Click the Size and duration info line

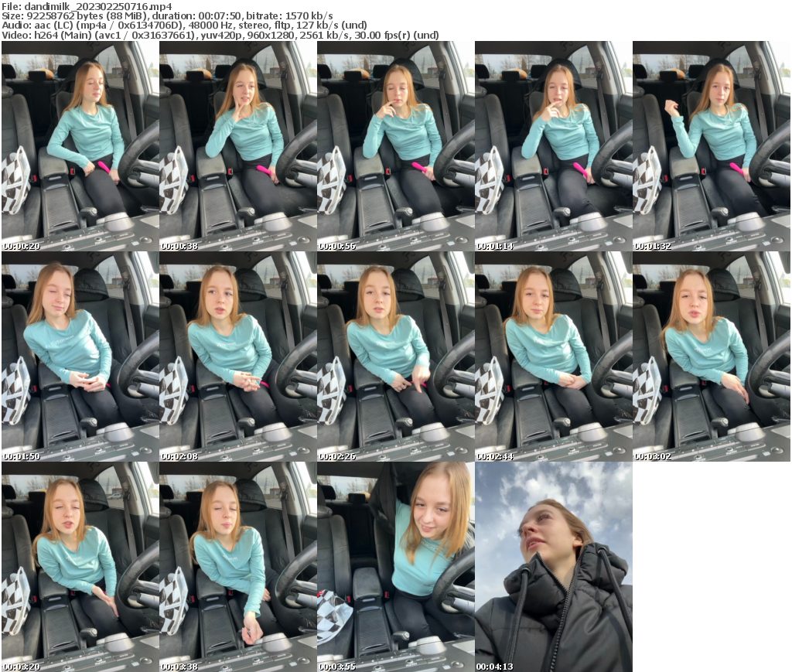click(x=167, y=15)
